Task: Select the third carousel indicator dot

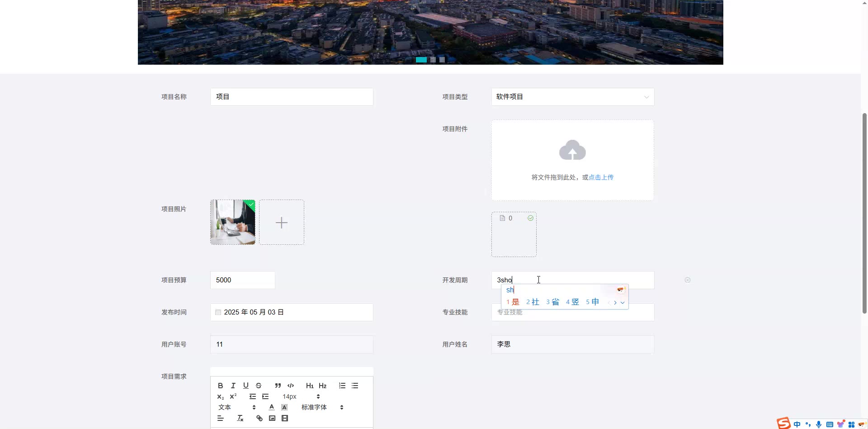Action: click(x=442, y=60)
